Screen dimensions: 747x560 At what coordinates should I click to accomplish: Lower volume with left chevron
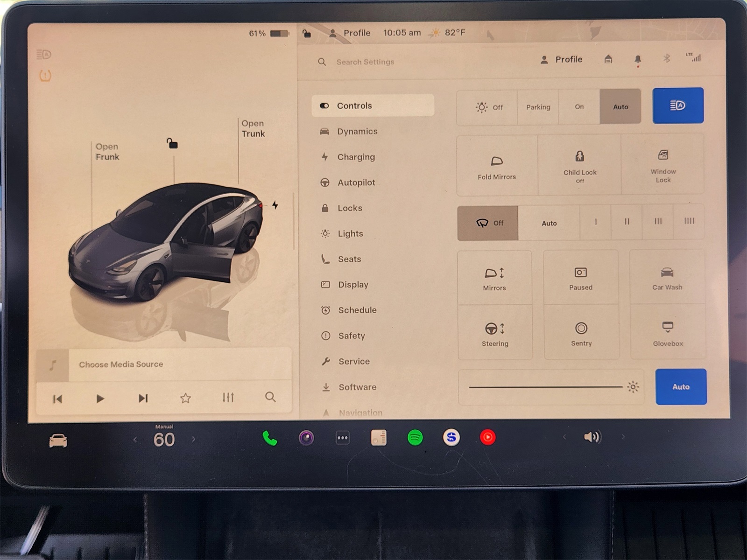(x=564, y=437)
